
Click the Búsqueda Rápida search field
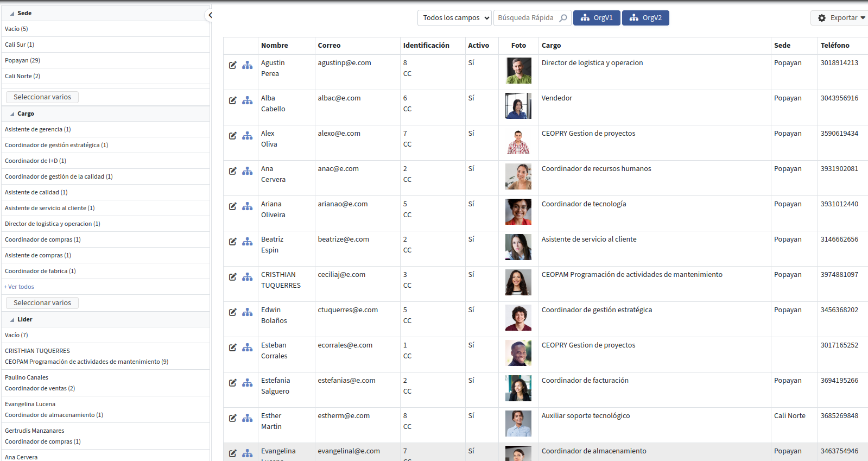tap(527, 18)
